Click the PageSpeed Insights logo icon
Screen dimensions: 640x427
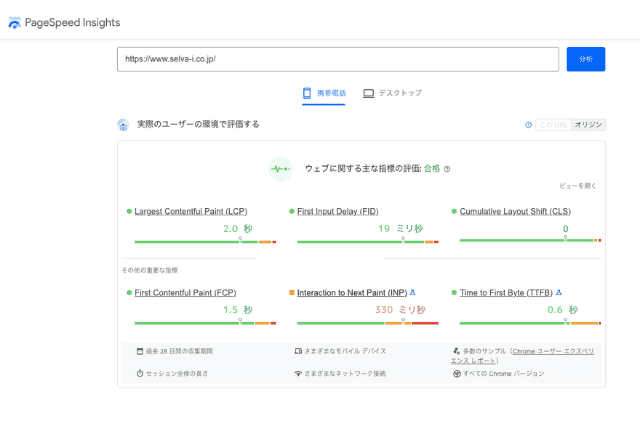(15, 23)
